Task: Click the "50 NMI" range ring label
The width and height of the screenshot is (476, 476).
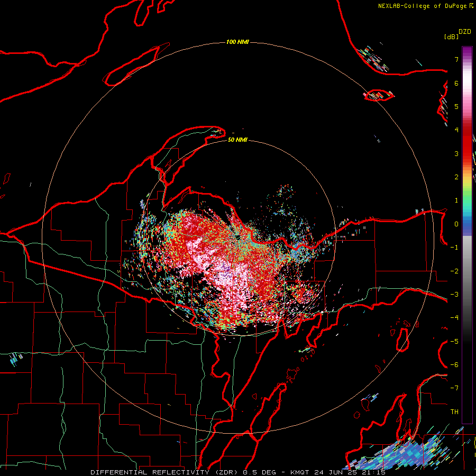Action: click(x=237, y=140)
